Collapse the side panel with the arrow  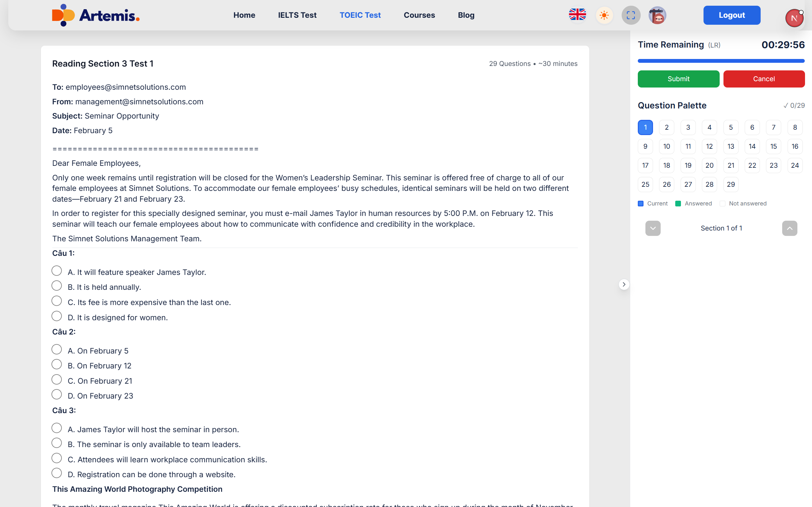pyautogui.click(x=624, y=284)
